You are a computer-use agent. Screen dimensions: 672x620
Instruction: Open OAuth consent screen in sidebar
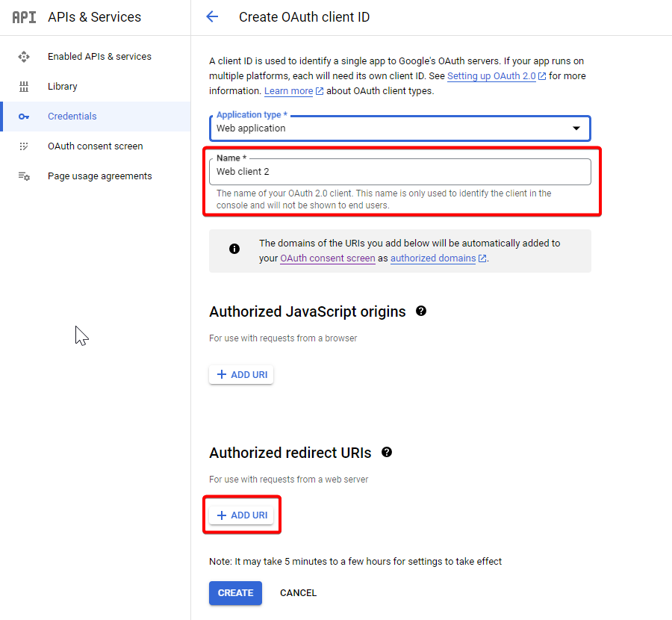(95, 146)
